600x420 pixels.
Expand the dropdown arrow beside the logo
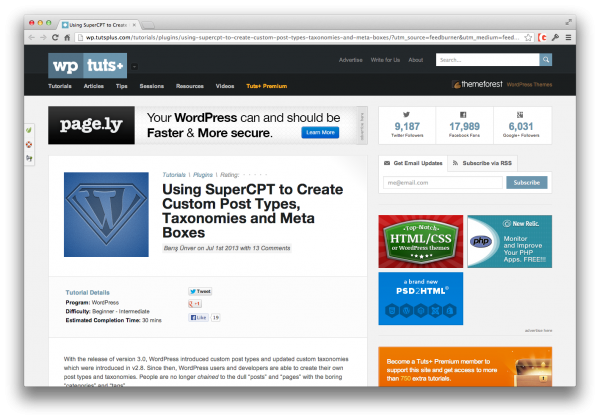click(134, 67)
